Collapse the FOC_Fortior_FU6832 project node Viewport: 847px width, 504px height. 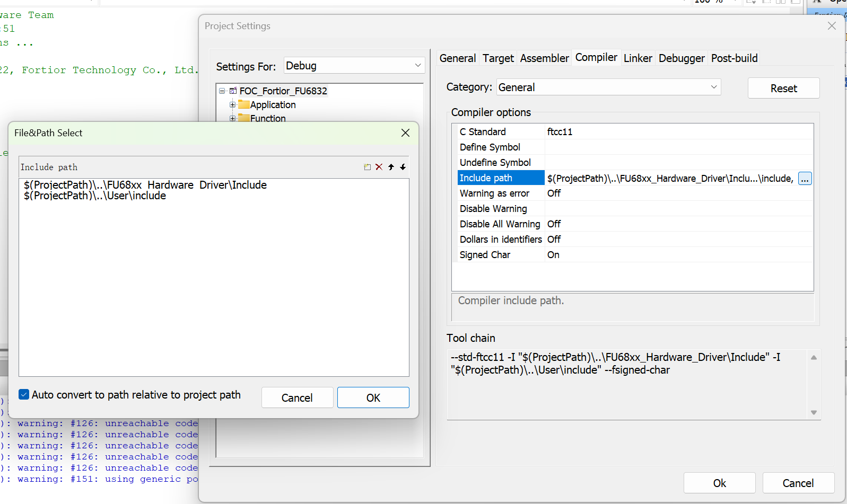click(222, 91)
